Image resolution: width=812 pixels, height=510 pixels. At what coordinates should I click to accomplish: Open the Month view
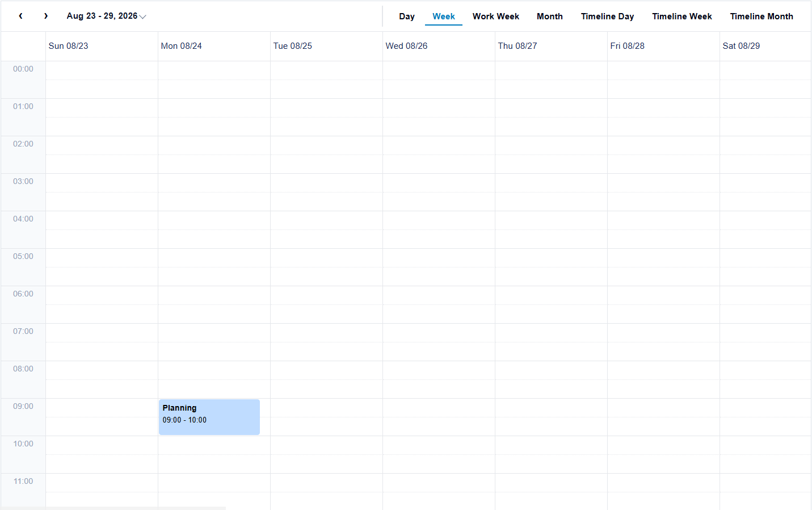tap(549, 16)
